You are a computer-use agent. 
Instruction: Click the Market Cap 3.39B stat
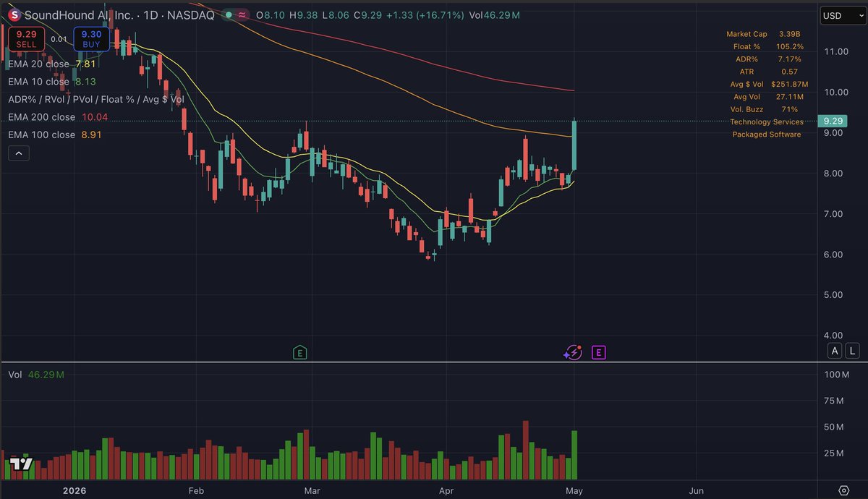tap(765, 34)
